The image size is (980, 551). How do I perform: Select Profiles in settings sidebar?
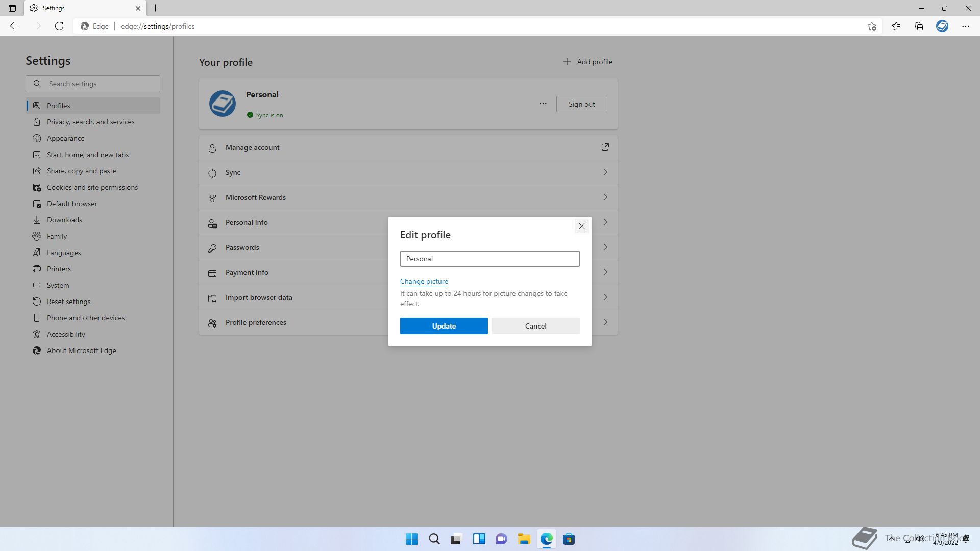[x=93, y=106]
